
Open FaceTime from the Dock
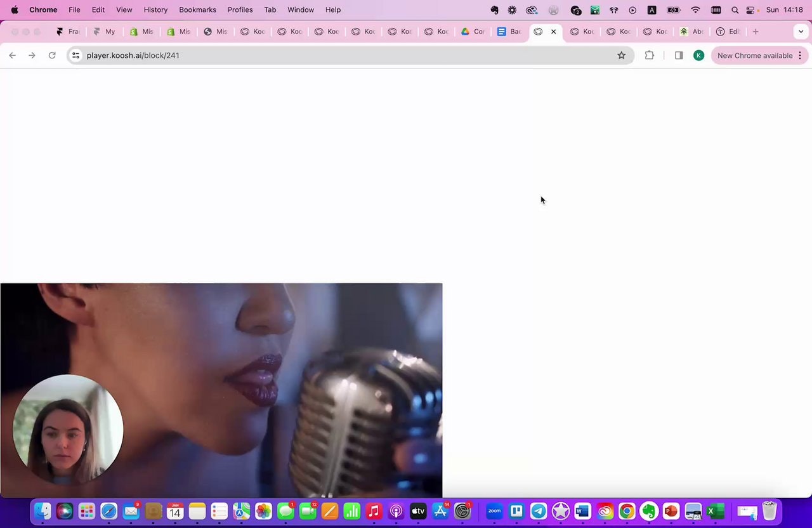pyautogui.click(x=308, y=511)
